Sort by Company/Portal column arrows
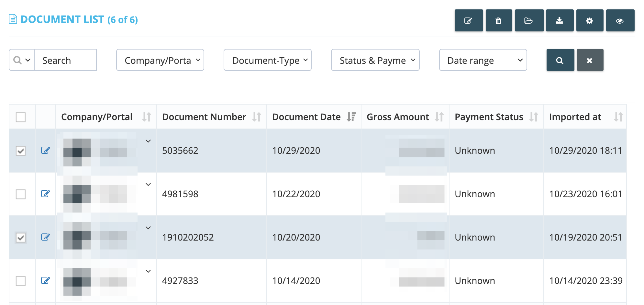Viewport: 644px width, 305px height. [147, 117]
